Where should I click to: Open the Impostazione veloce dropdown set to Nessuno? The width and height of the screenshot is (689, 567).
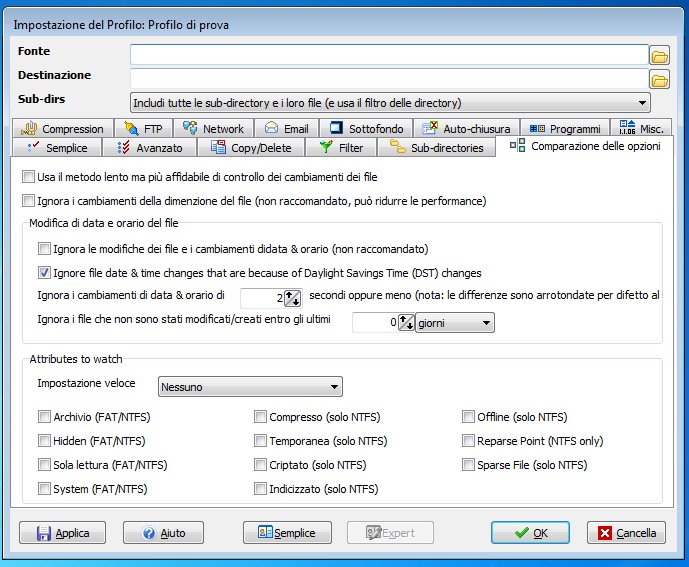point(250,386)
